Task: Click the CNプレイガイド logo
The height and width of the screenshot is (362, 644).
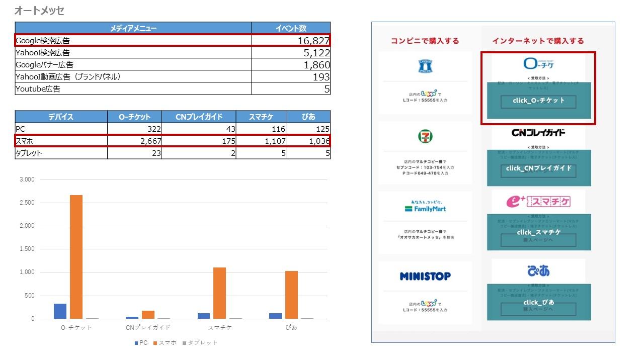Action: tap(538, 133)
